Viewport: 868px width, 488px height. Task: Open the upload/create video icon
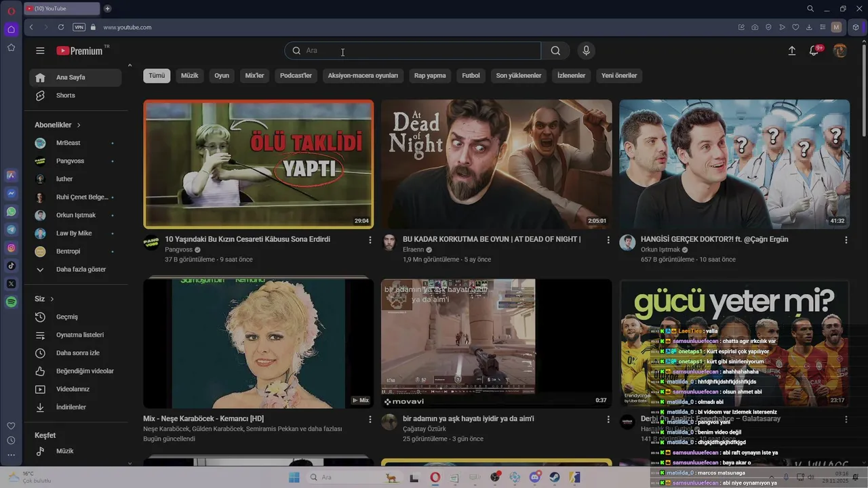click(791, 51)
